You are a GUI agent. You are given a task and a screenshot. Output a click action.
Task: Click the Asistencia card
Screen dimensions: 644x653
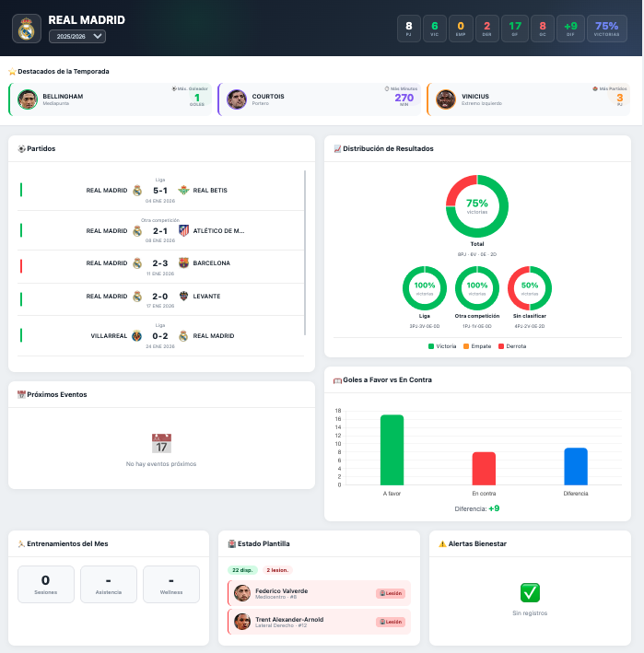(109, 584)
